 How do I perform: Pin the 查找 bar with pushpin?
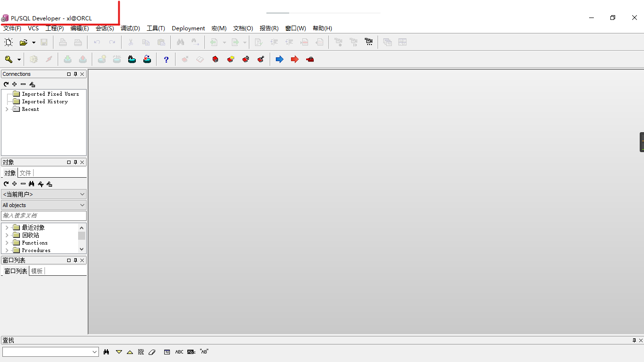click(635, 340)
